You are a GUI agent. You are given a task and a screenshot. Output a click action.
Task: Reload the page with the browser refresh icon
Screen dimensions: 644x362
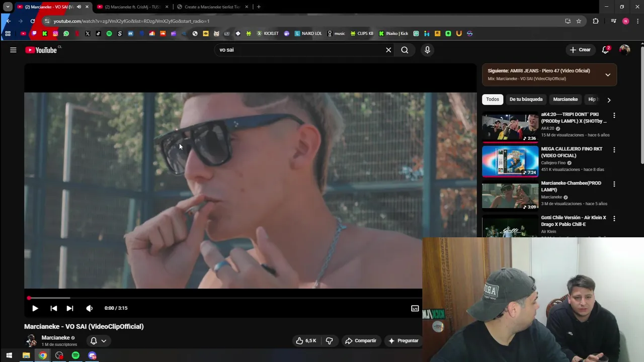(33, 21)
